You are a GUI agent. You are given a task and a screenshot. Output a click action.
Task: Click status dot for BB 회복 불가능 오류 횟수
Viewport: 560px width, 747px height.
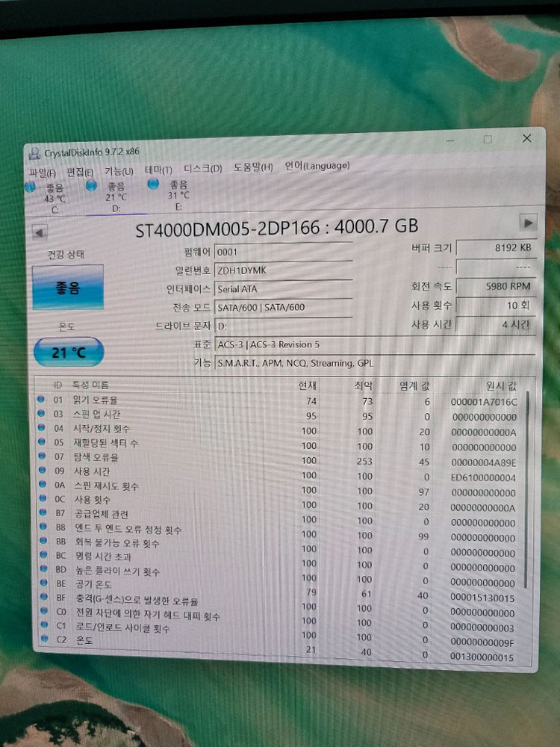tap(44, 541)
